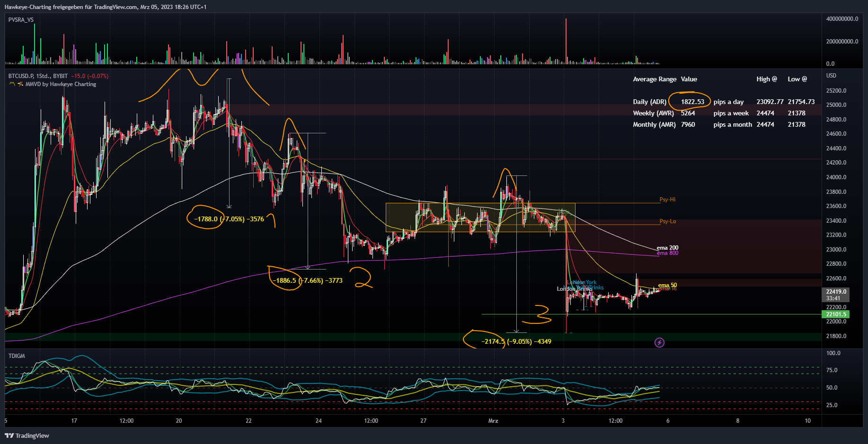Image resolution: width=868 pixels, height=444 pixels.
Task: Click the date label 10 on time axis
Action: (x=807, y=421)
